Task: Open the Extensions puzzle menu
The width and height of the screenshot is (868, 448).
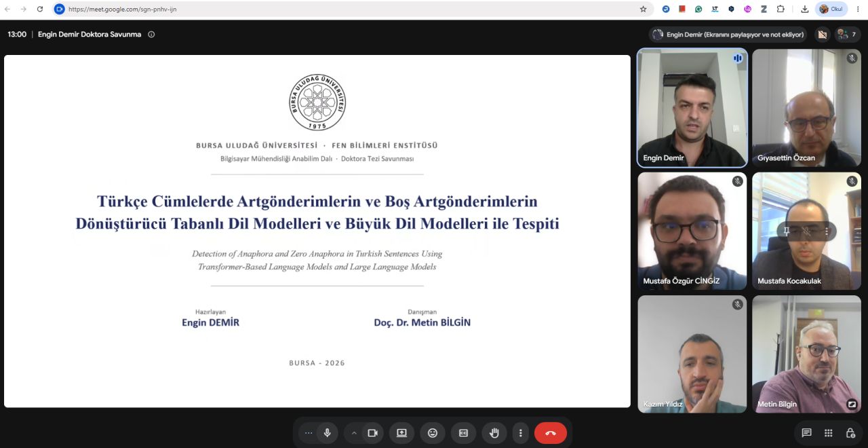Action: tap(781, 9)
